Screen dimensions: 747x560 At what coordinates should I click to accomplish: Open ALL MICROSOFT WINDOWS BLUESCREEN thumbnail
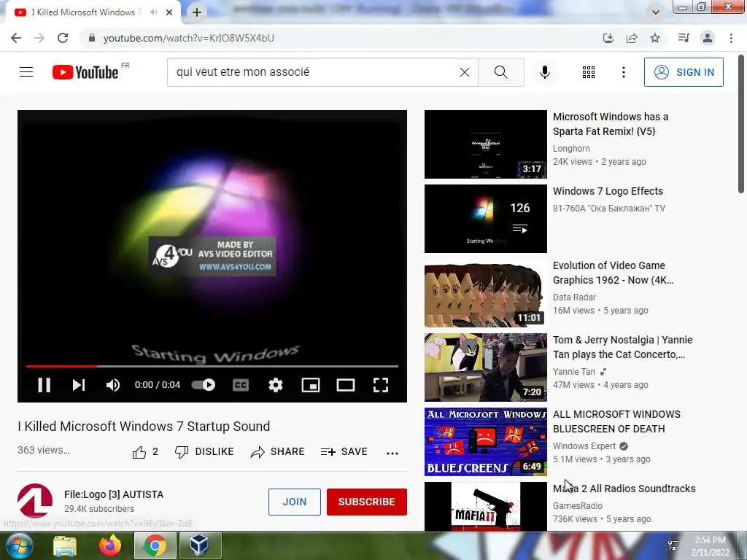coord(485,442)
